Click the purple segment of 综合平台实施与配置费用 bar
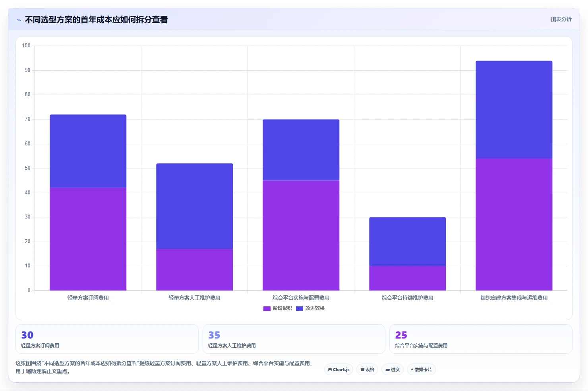Image resolution: width=588 pixels, height=391 pixels. pos(301,235)
